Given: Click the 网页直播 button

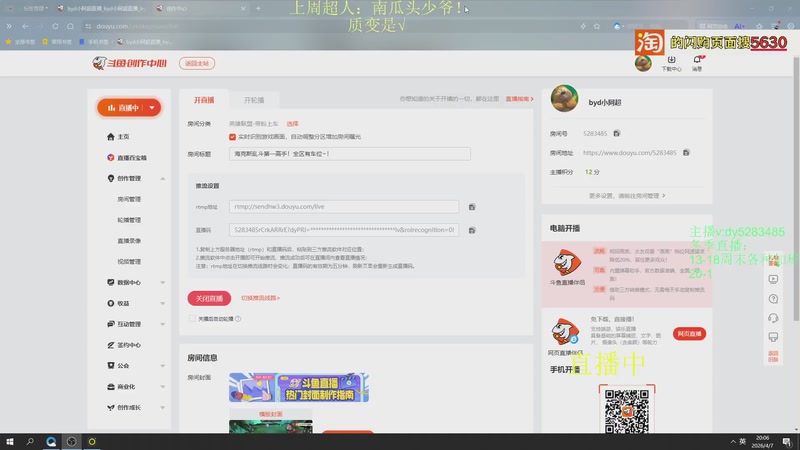Looking at the screenshot, I should [689, 334].
